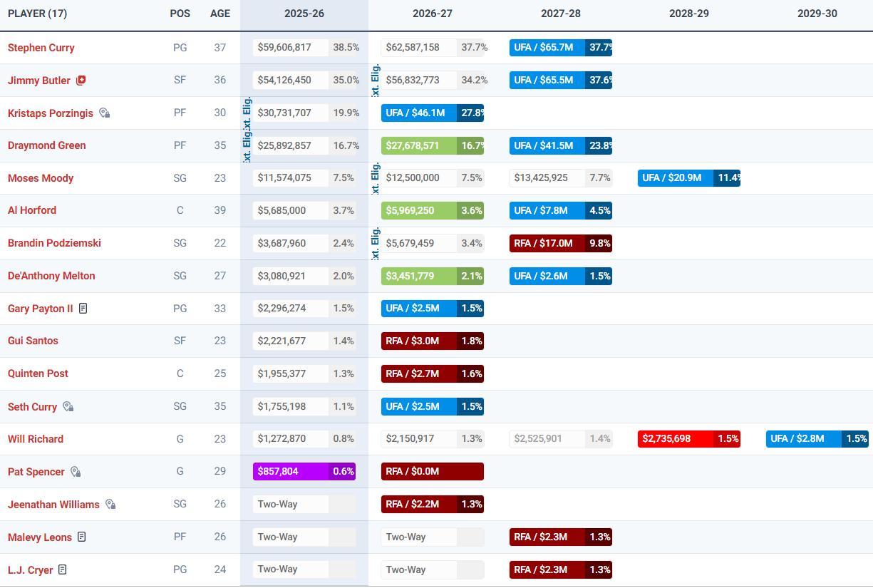Image resolution: width=873 pixels, height=588 pixels.
Task: Open Brandin Podziemski's player profile link
Action: 54,243
